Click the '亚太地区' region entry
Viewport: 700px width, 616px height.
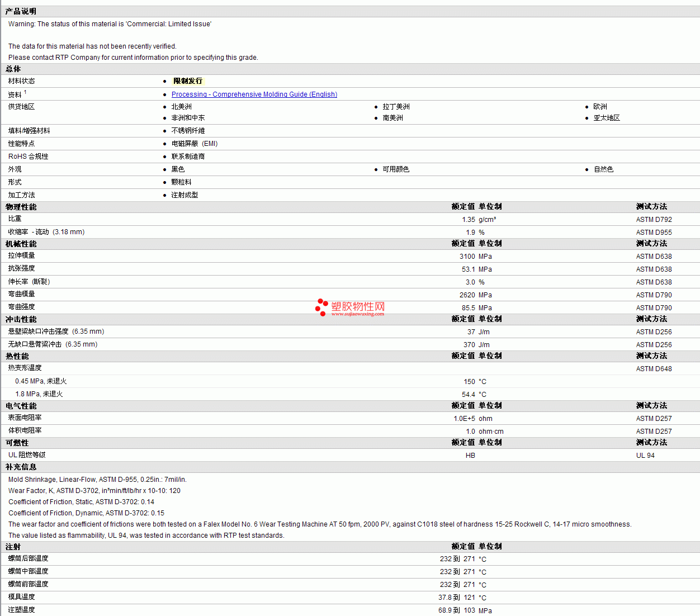tap(607, 118)
